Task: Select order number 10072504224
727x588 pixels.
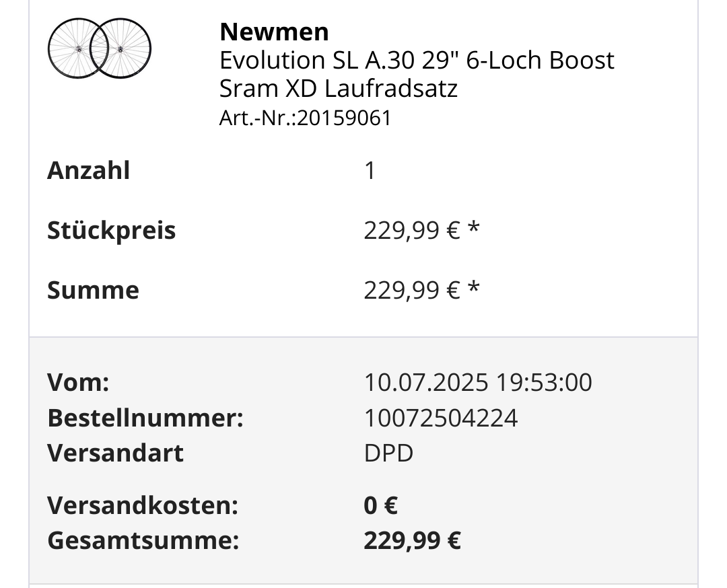Action: coord(441,418)
